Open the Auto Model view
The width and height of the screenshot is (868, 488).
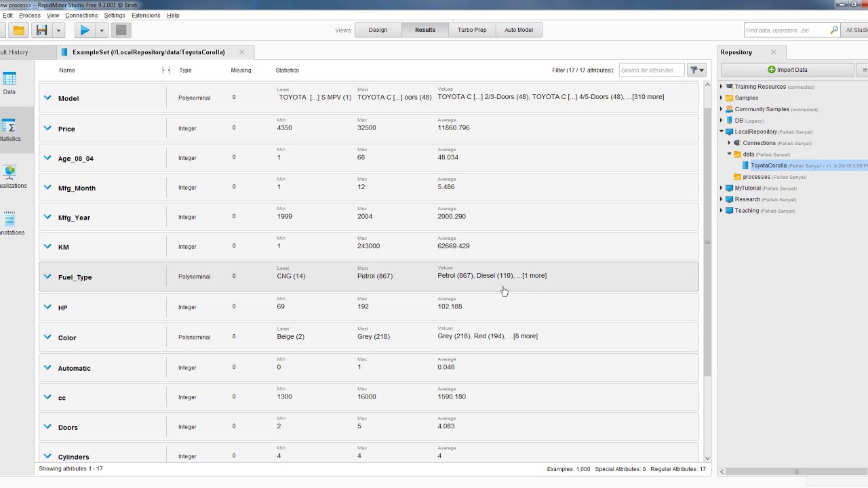pyautogui.click(x=519, y=30)
